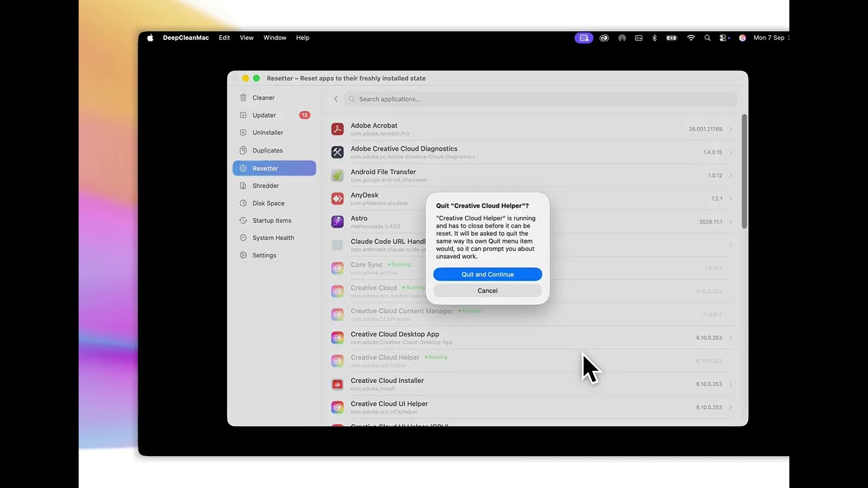Click the application list scrollbar
This screenshot has height=488, width=868.
(x=744, y=171)
